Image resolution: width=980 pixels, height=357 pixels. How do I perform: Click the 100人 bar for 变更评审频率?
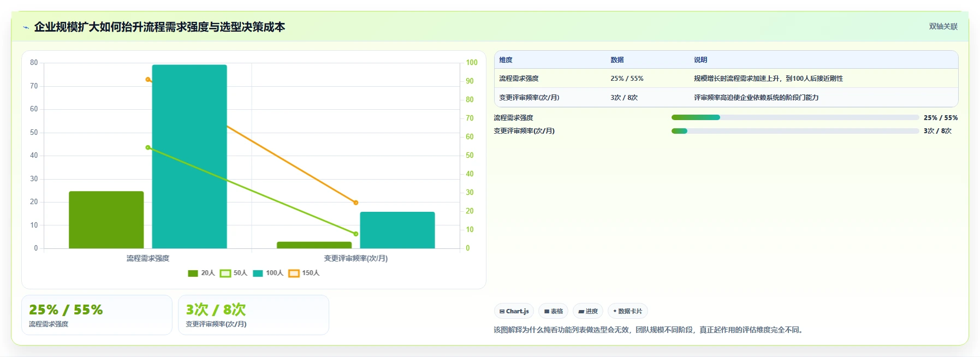pos(397,230)
